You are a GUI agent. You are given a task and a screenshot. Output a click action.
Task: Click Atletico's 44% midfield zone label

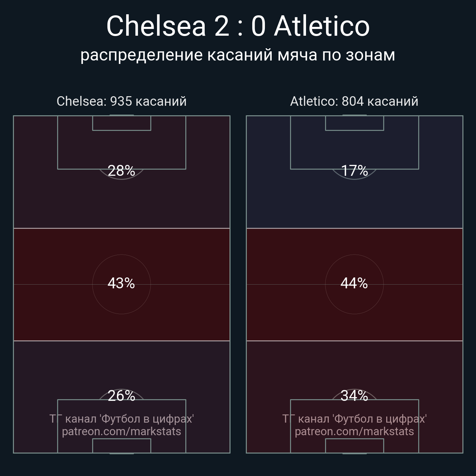click(354, 283)
